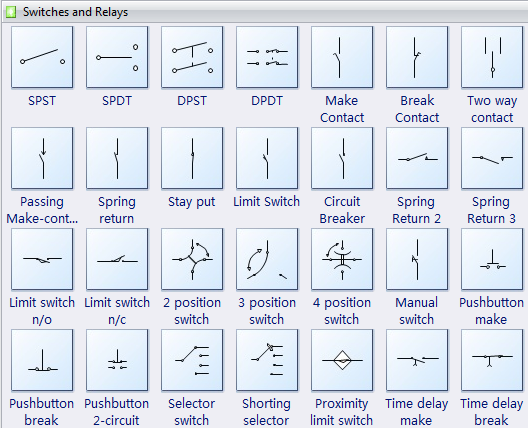Select the Break Contact symbol
This screenshot has width=528, height=428.
click(417, 57)
